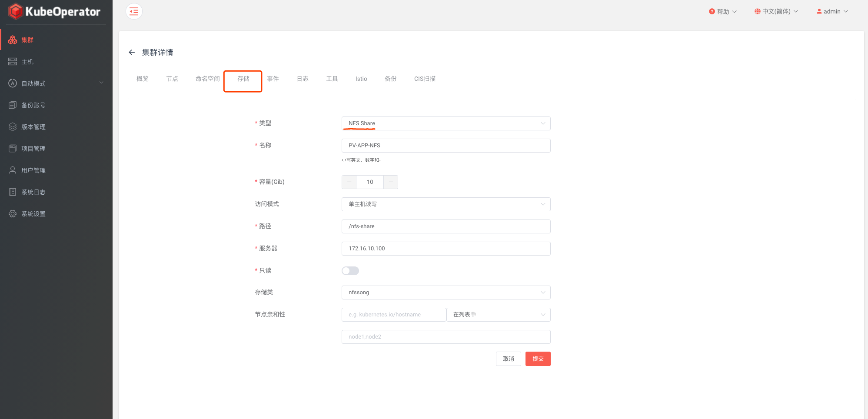This screenshot has width=868, height=419.
Task: Click the 系统设置 gear icon
Action: pos(13,214)
